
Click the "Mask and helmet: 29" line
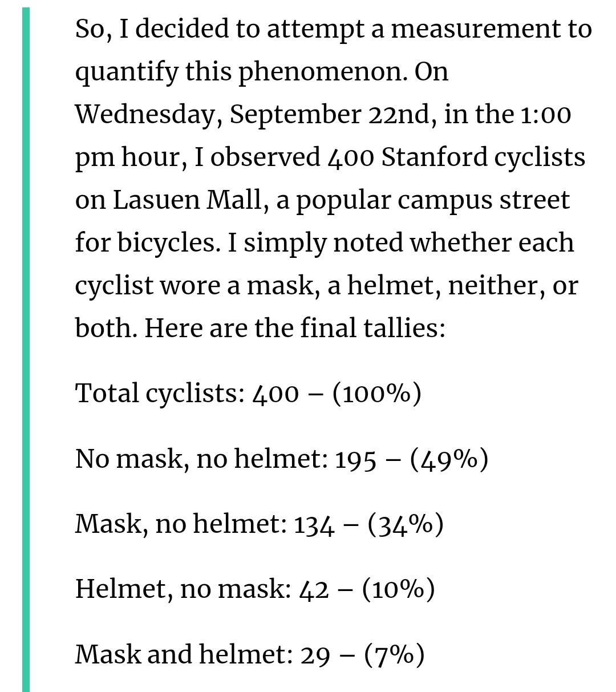tap(250, 653)
